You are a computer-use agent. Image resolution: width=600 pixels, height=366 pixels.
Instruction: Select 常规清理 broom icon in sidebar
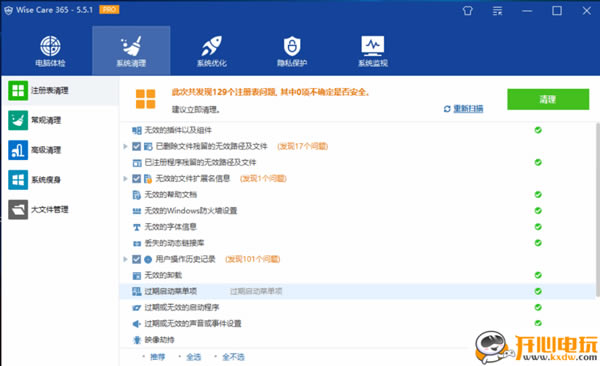tap(18, 120)
